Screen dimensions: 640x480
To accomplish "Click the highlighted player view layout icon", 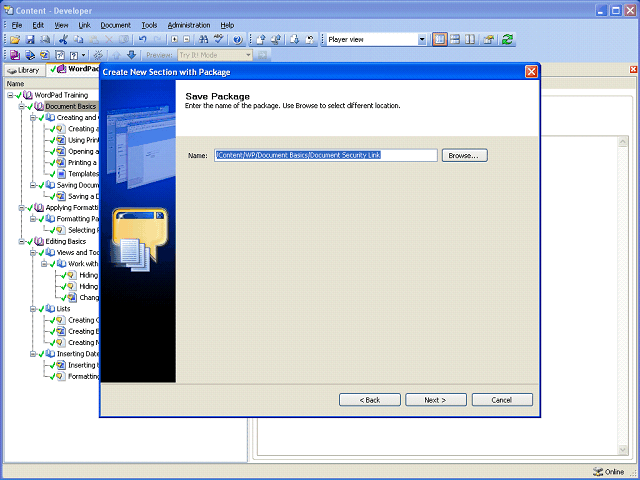I will [440, 40].
